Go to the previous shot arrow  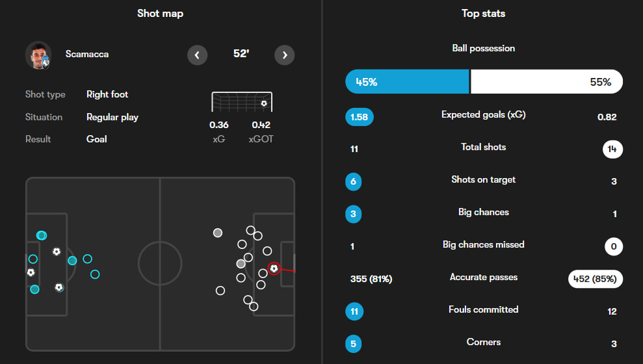pos(198,55)
